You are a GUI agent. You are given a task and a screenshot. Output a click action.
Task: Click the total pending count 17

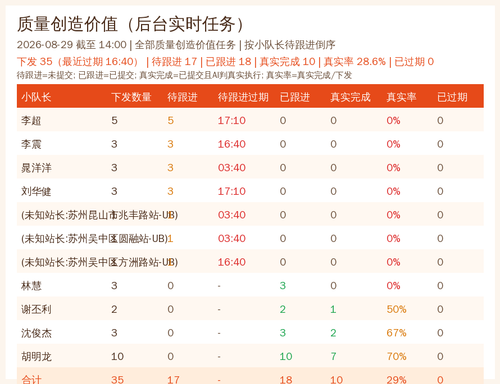(173, 380)
